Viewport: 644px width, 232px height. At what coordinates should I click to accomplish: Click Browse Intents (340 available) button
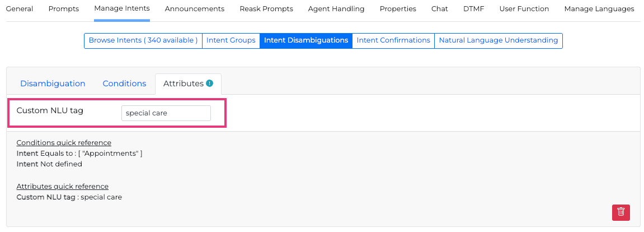(143, 40)
